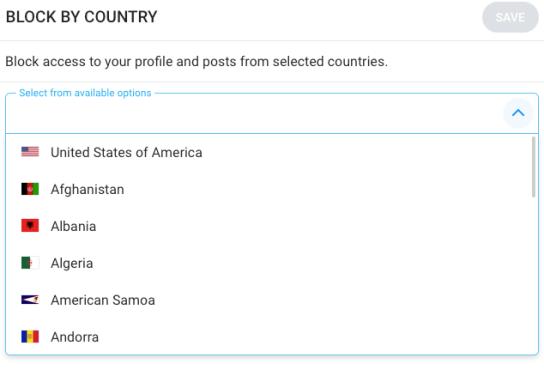Image resolution: width=544 pixels, height=370 pixels.
Task: Click the Andorra flag icon
Action: pyautogui.click(x=30, y=337)
